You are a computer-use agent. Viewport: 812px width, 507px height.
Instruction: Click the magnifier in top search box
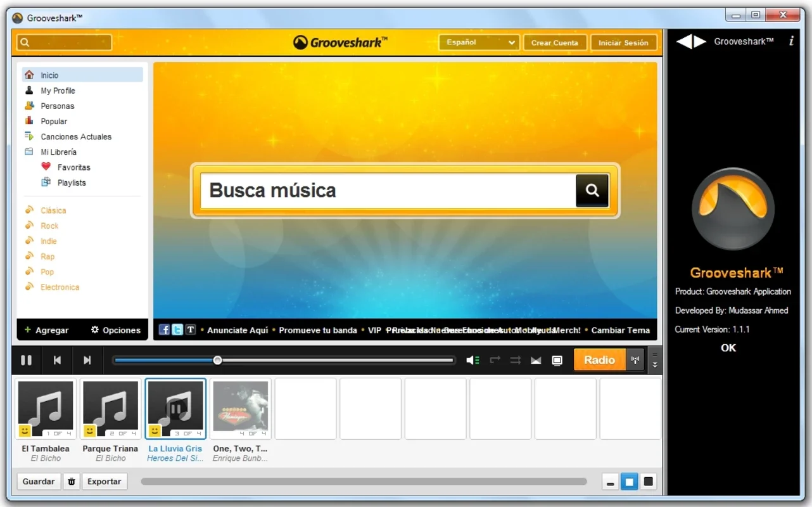pyautogui.click(x=25, y=42)
